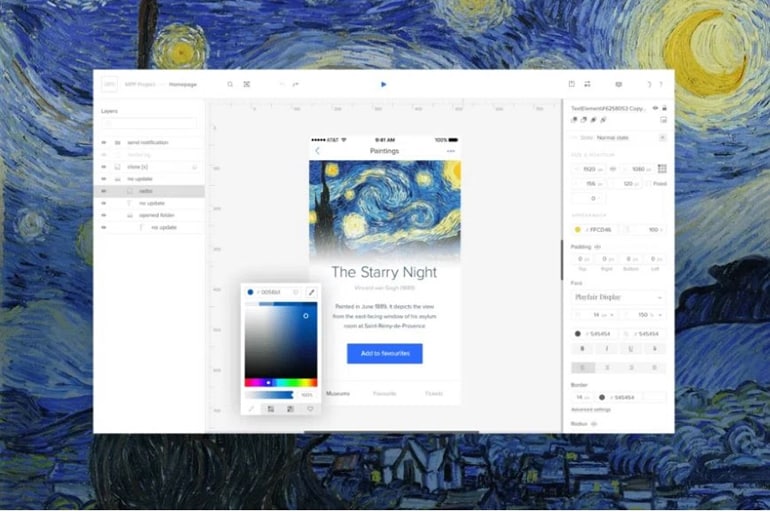Click Add to favourites button
Viewport: 770px width, 512px height.
pos(385,354)
